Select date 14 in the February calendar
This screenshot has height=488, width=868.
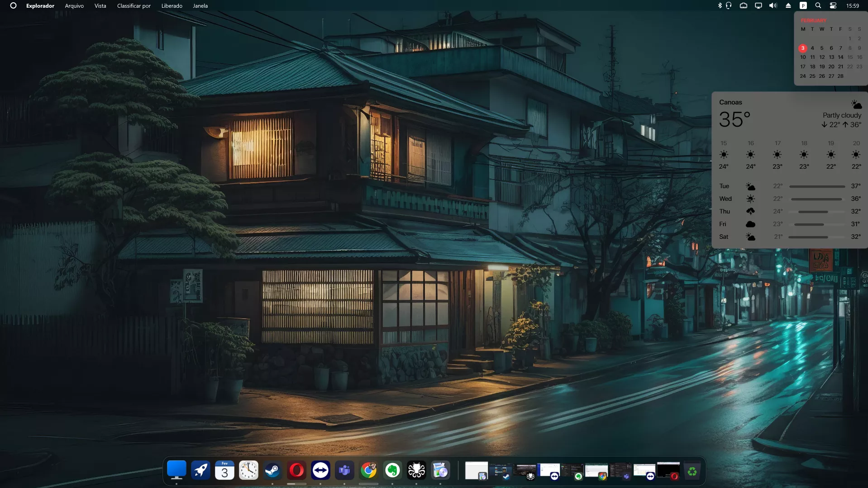click(x=840, y=57)
